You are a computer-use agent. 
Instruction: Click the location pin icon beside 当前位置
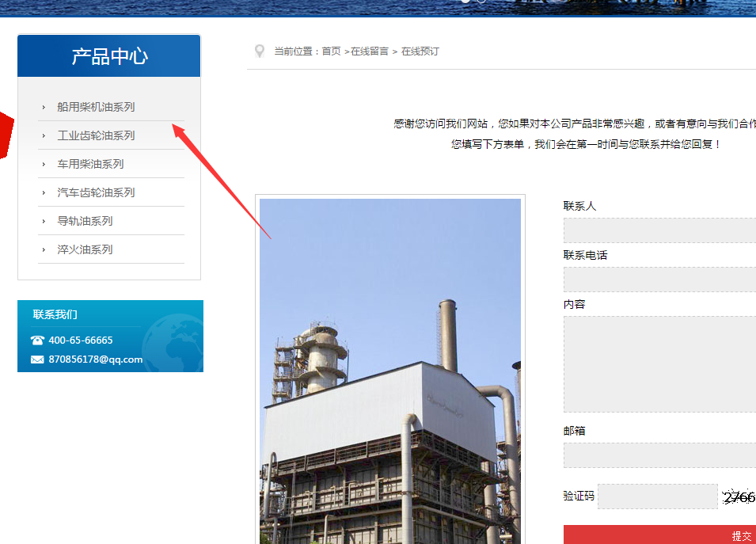click(259, 51)
